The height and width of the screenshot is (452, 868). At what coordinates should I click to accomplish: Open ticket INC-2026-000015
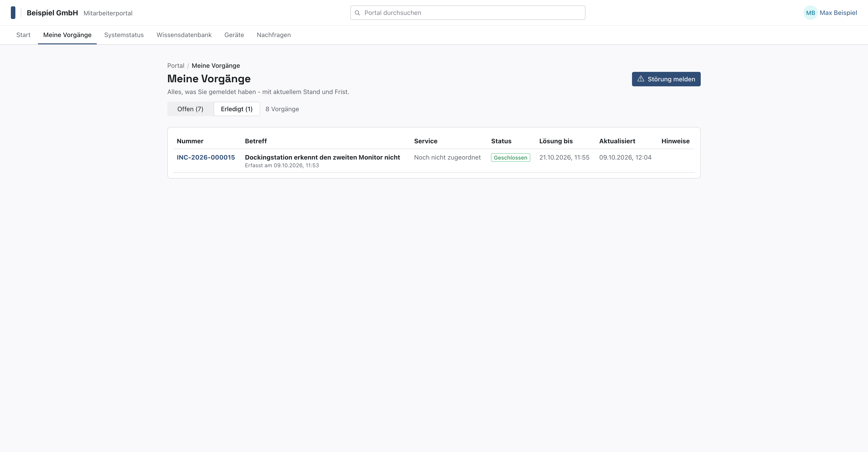206,157
